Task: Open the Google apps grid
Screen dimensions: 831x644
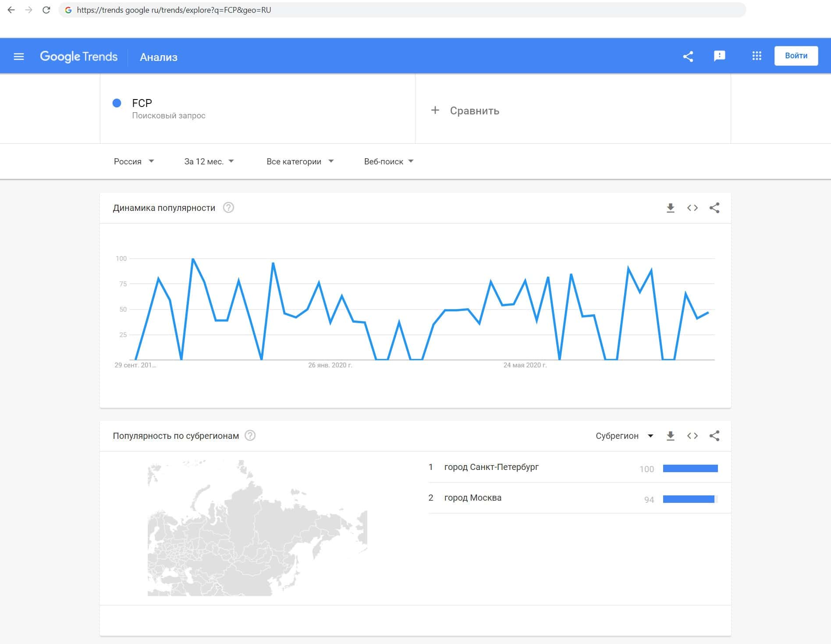Action: [x=756, y=56]
